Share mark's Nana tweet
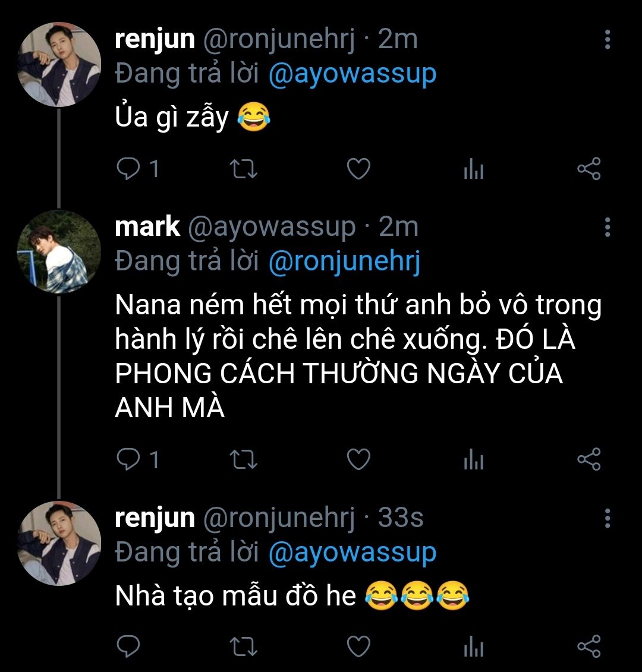This screenshot has width=642, height=672. coord(588,459)
